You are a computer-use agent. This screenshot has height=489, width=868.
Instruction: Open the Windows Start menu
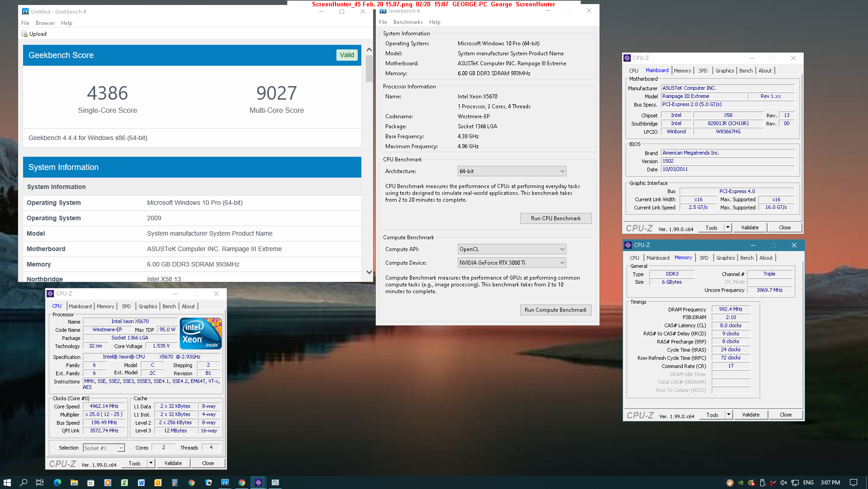coord(7,482)
